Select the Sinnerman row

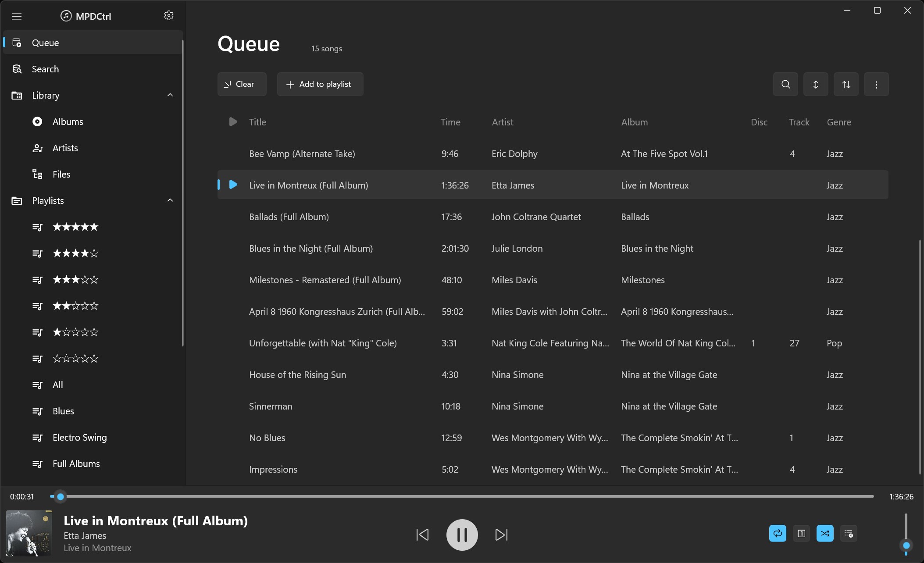(x=553, y=406)
